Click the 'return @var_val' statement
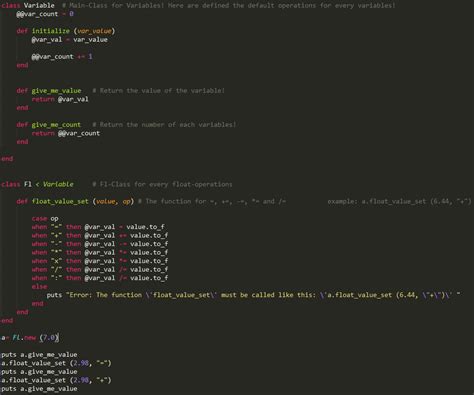 point(60,99)
